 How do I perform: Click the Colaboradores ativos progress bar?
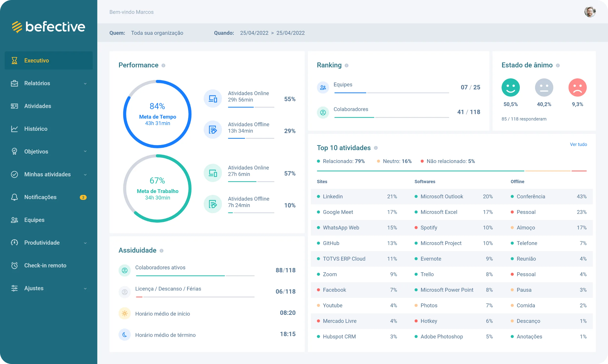click(195, 276)
